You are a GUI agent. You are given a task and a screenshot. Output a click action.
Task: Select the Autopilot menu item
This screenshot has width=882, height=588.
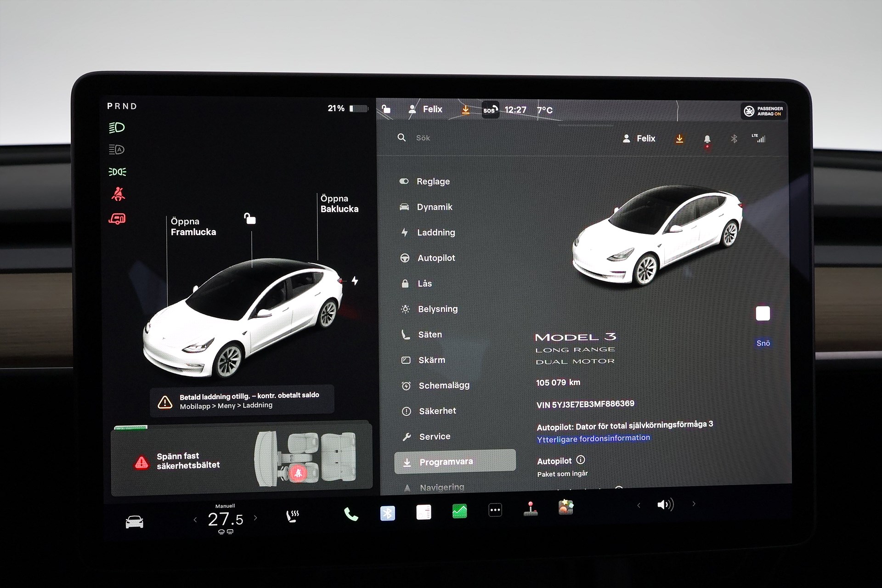pos(435,258)
